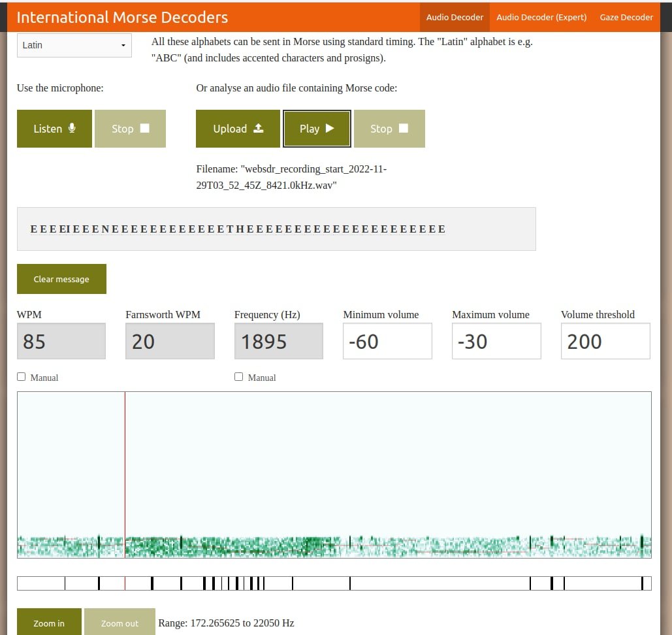The image size is (672, 635).
Task: Click the Upload audio file button
Action: point(238,129)
